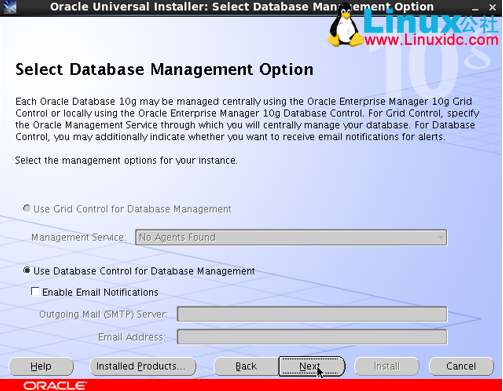Viewport: 503px width, 391px height.
Task: Enable Email Notifications checkbox
Action: 35,291
